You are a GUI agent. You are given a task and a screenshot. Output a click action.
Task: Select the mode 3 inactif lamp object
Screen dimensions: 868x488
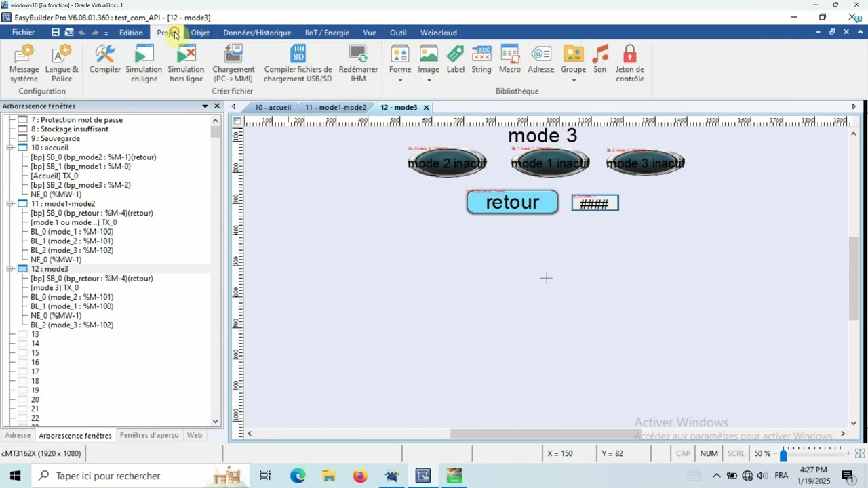[x=645, y=163]
